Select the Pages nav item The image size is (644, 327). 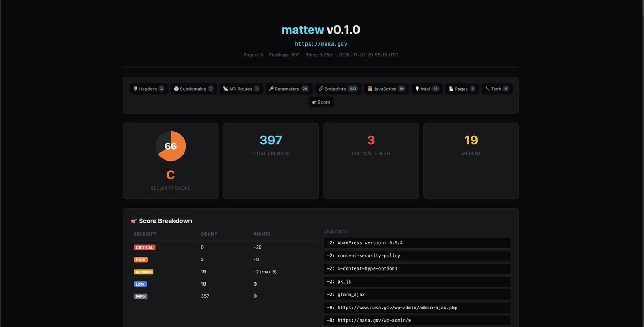pos(462,89)
